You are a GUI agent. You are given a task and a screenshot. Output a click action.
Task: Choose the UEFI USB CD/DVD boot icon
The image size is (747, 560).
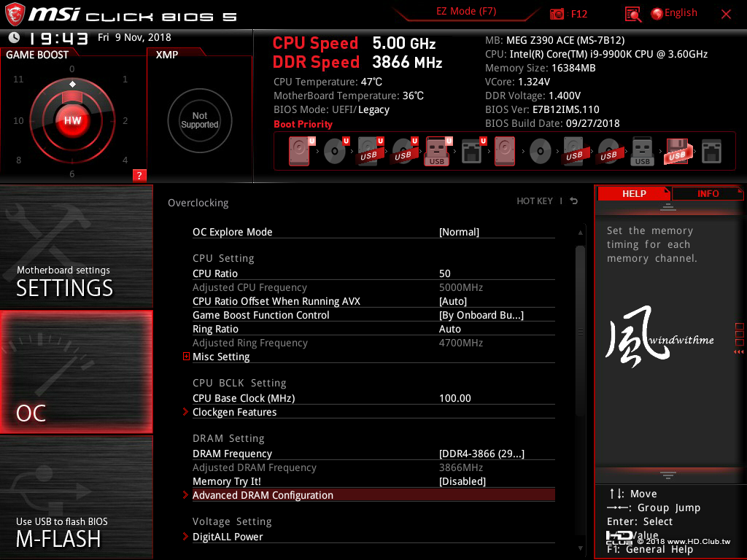[x=404, y=152]
